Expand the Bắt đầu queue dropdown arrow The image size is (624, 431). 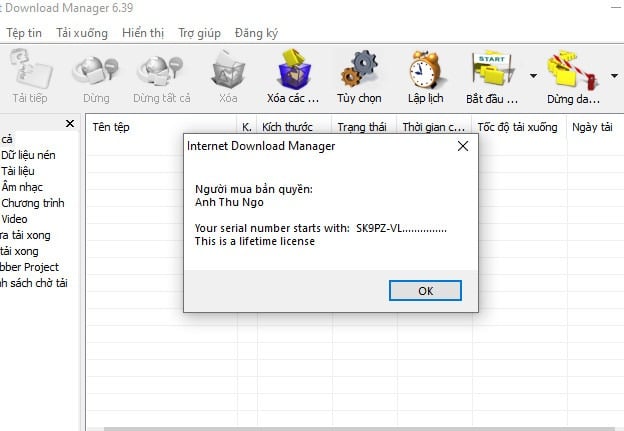[533, 76]
